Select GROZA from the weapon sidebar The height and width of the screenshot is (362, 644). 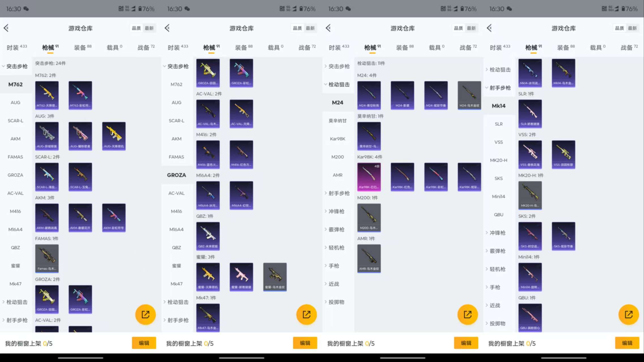pos(176,175)
